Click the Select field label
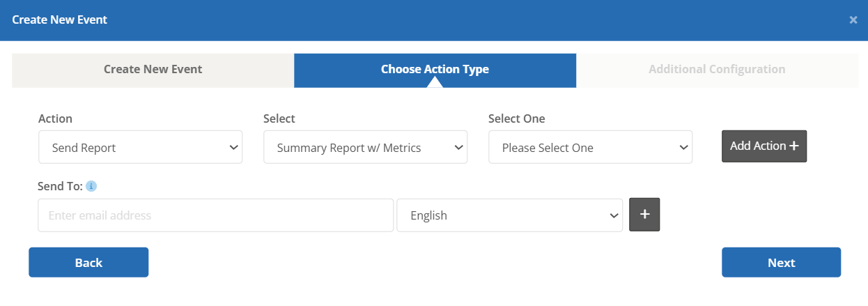 pyautogui.click(x=279, y=118)
